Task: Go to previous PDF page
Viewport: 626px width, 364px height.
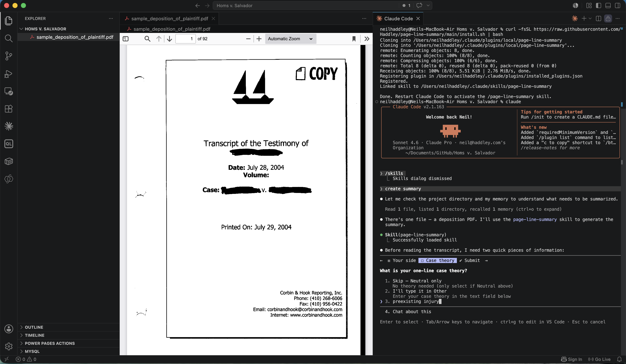Action: (159, 39)
